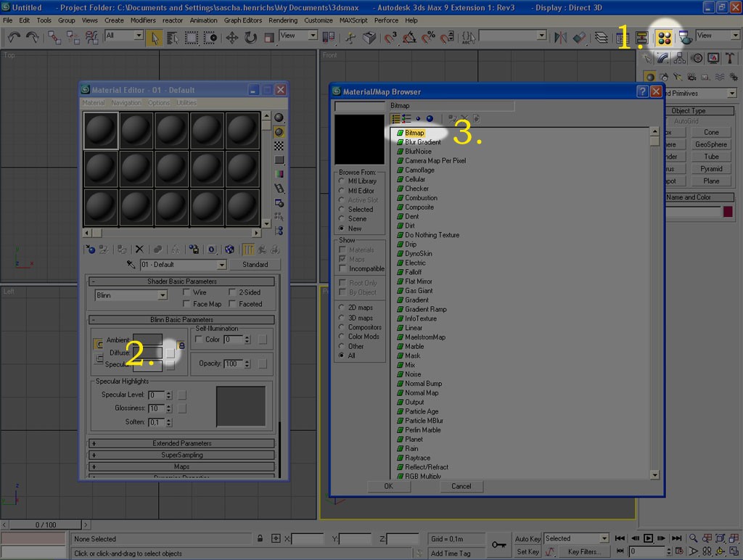The height and width of the screenshot is (560, 743).
Task: Click the GeoSphere object type button
Action: [711, 144]
